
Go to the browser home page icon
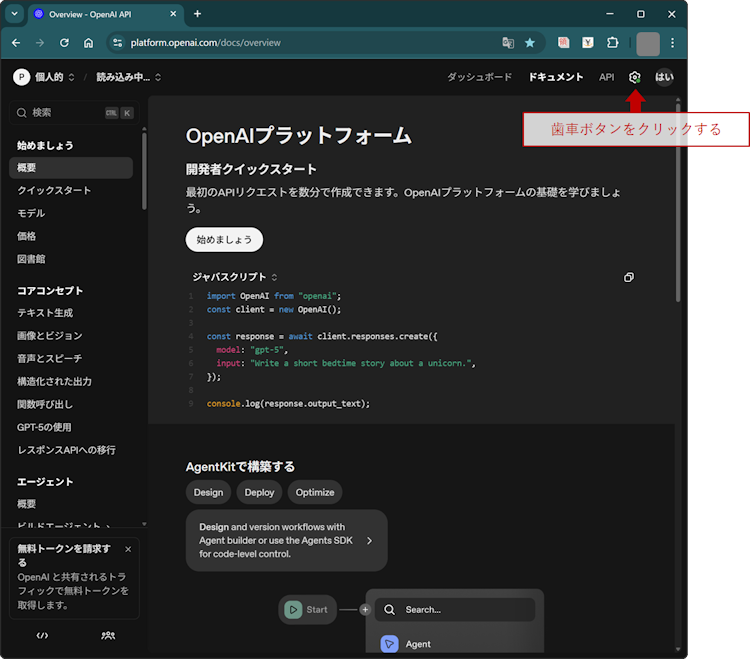[89, 43]
